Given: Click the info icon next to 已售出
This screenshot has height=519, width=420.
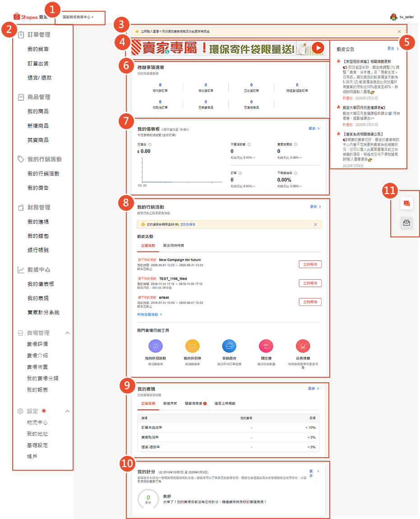Looking at the screenshot, I should (x=150, y=145).
